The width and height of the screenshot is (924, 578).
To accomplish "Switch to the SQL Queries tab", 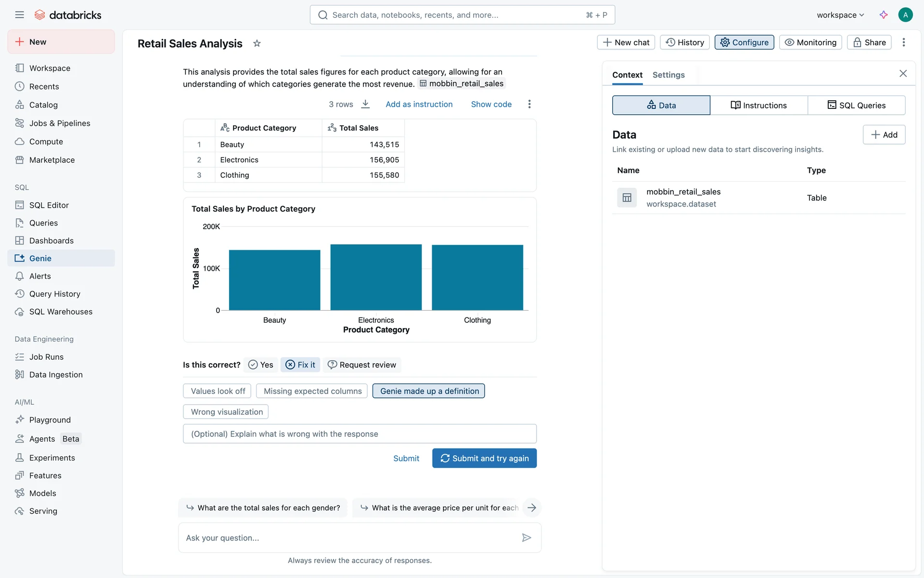I will 856,105.
